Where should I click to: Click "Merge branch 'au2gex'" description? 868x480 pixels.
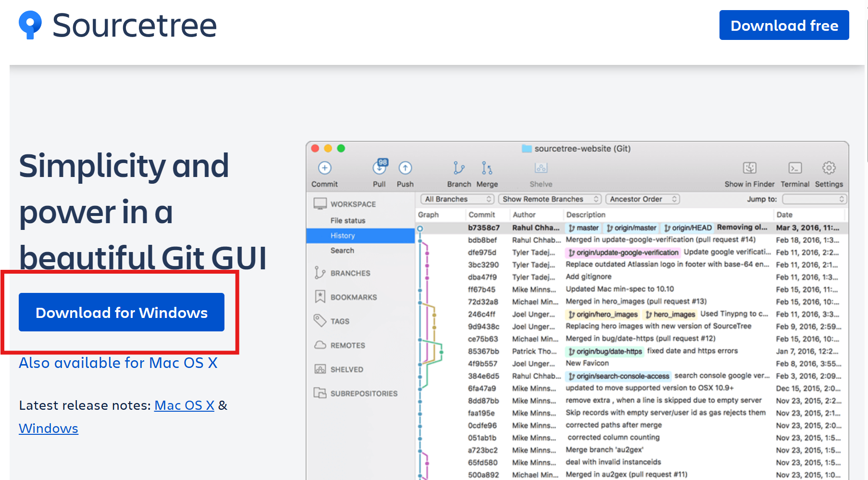pyautogui.click(x=604, y=450)
